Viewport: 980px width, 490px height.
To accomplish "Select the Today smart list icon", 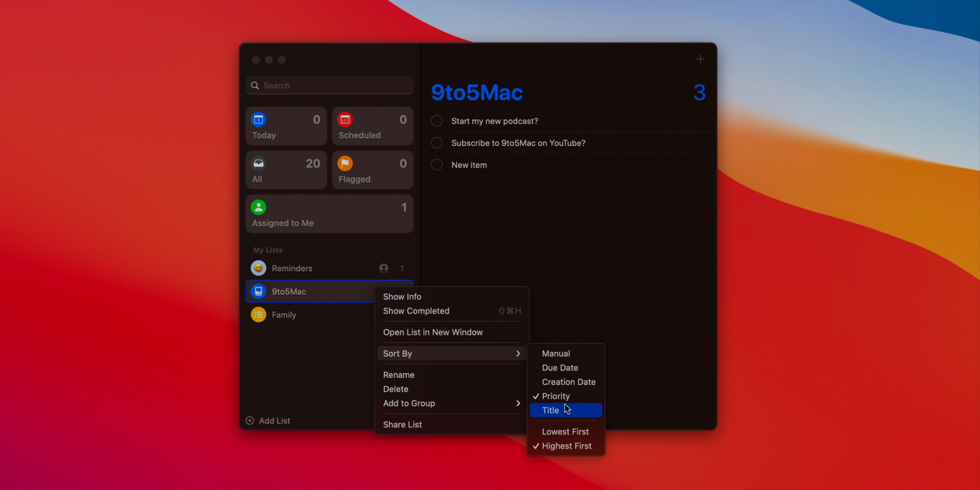I will (258, 119).
